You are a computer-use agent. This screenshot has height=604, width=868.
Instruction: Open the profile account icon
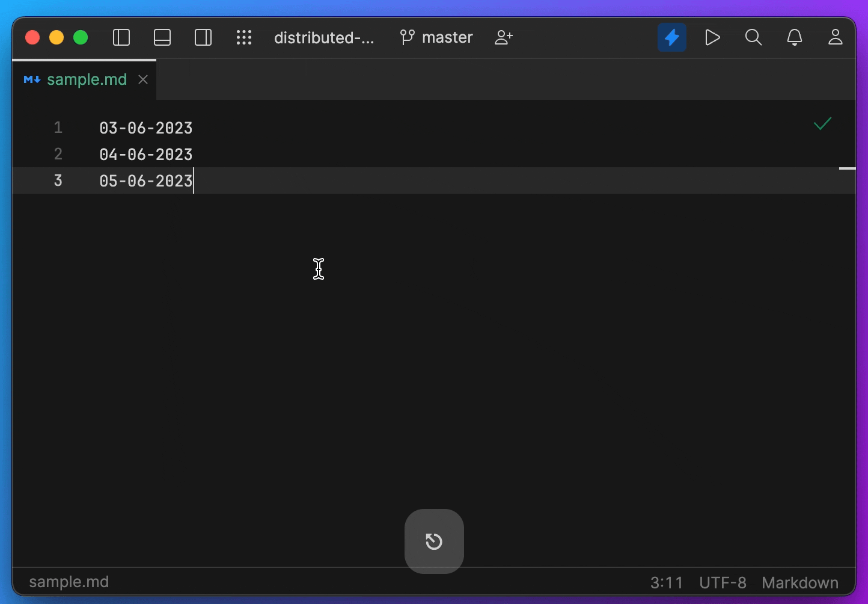[x=835, y=37]
